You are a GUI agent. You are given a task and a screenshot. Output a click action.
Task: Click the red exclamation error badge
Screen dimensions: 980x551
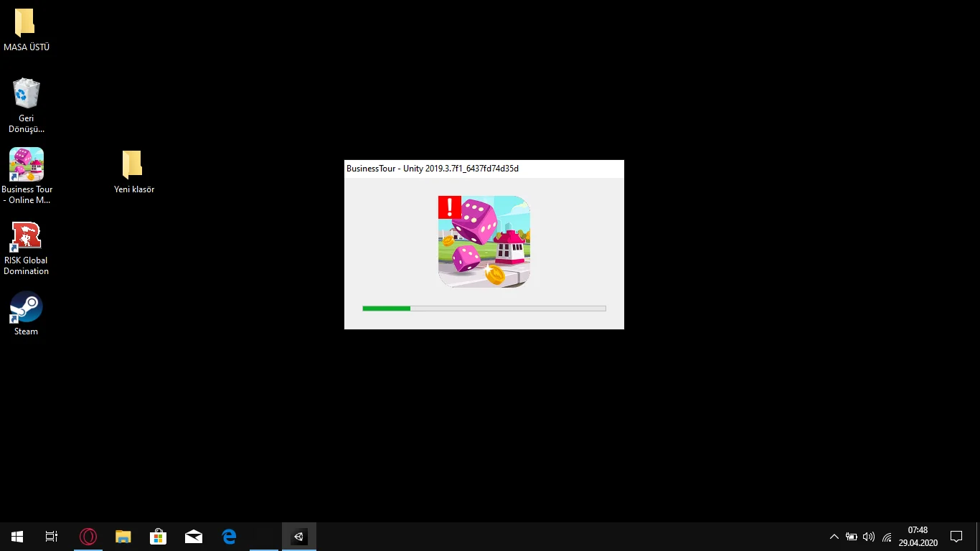coord(450,207)
